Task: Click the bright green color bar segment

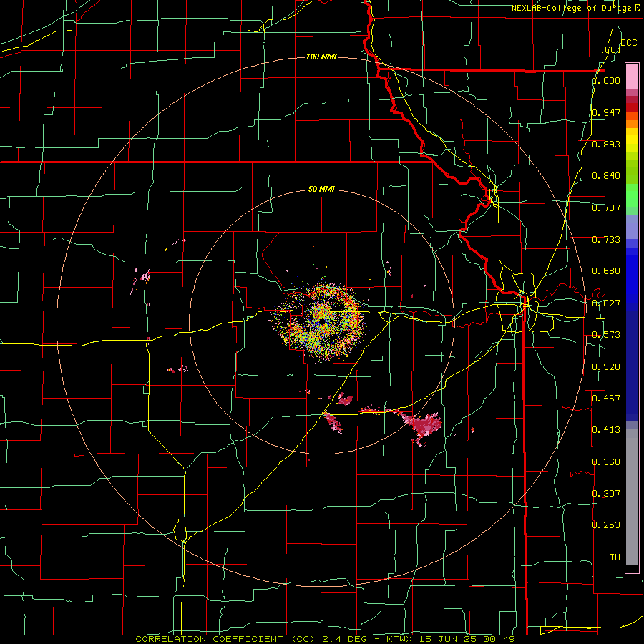Action: (632, 195)
